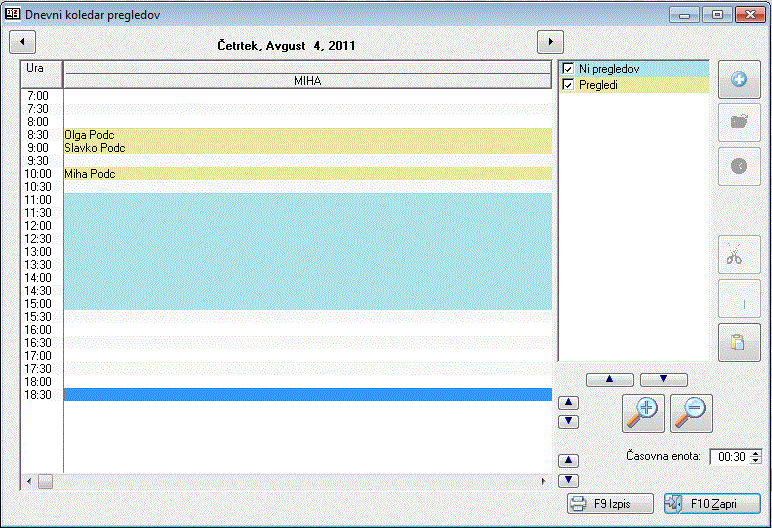Viewport: 772px width, 528px height.
Task: Toggle the 'Ni pregledov' checkbox
Action: tap(568, 69)
